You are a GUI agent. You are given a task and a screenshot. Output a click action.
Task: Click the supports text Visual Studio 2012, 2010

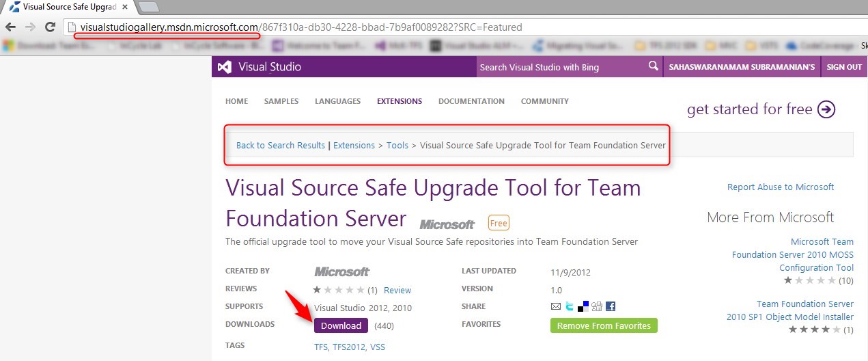point(363,308)
